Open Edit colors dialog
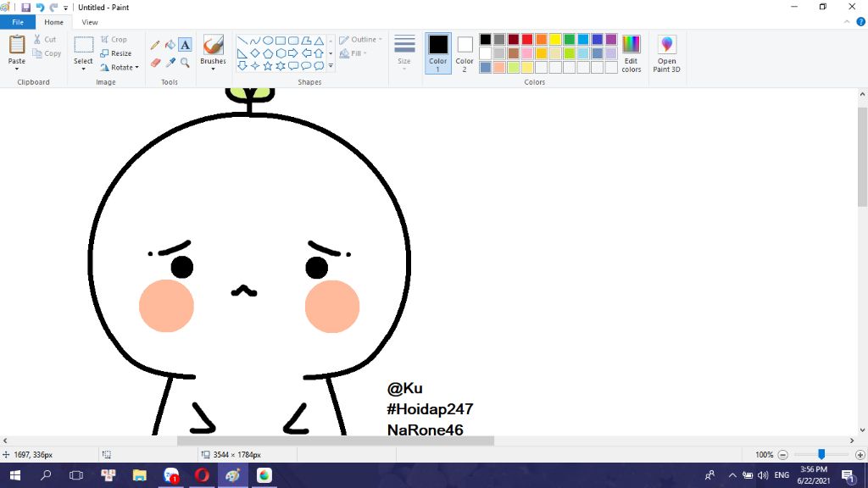 (631, 53)
